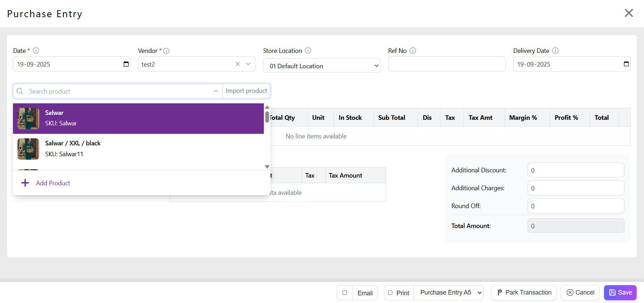Click the info icon next to Date
This screenshot has width=644, height=303.
36,50
